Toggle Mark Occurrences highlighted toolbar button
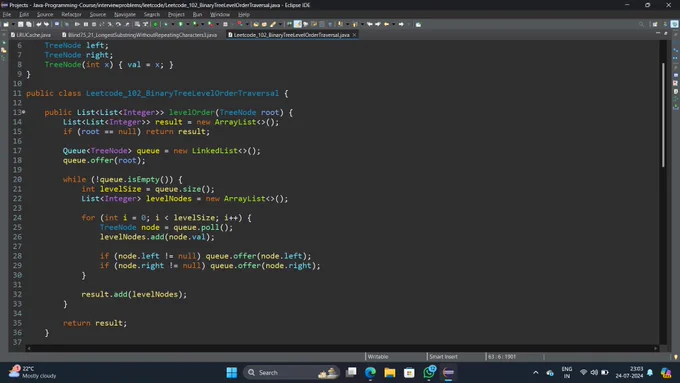Image resolution: width=680 pixels, height=383 pixels. click(298, 24)
